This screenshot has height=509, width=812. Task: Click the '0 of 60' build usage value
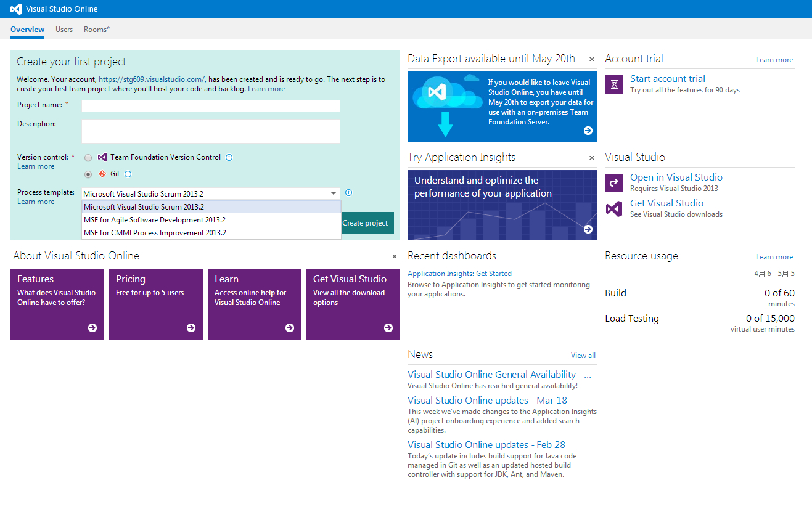tap(779, 293)
